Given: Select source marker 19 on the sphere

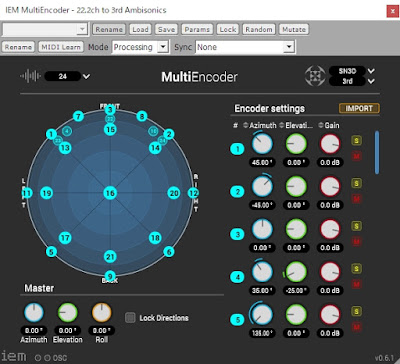Looking at the screenshot, I should tap(47, 193).
